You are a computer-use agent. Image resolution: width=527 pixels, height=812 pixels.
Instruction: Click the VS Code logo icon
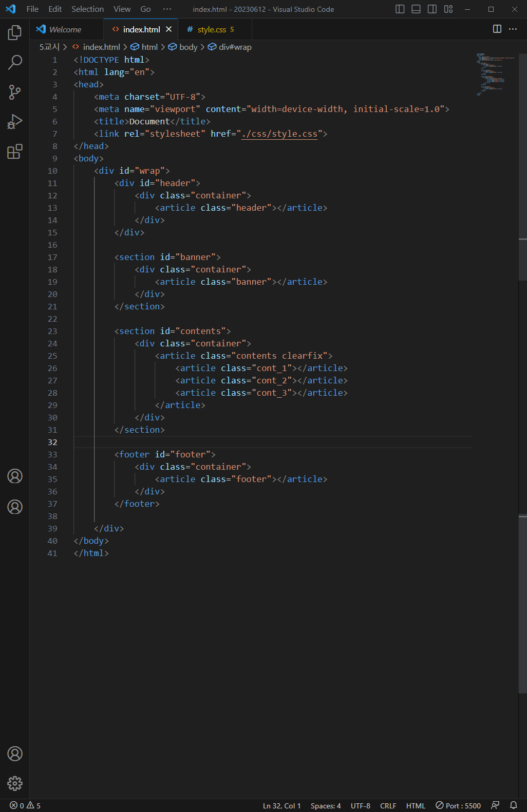11,9
